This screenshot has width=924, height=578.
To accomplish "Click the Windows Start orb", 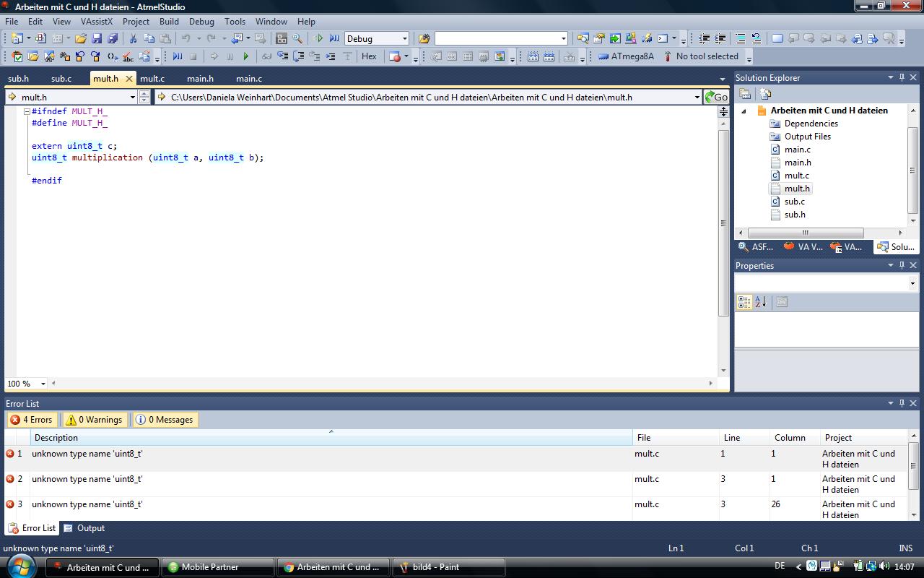I will 20,566.
